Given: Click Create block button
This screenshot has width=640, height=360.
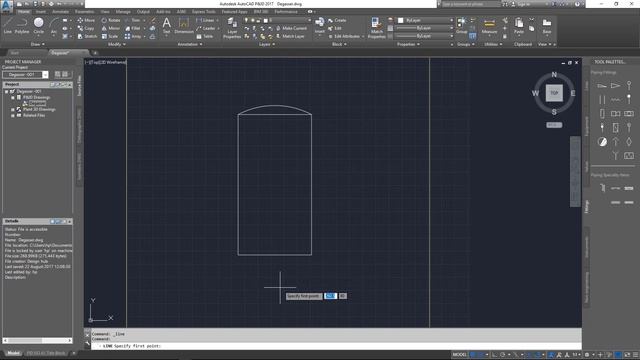Looking at the screenshot, I should click(x=337, y=20).
